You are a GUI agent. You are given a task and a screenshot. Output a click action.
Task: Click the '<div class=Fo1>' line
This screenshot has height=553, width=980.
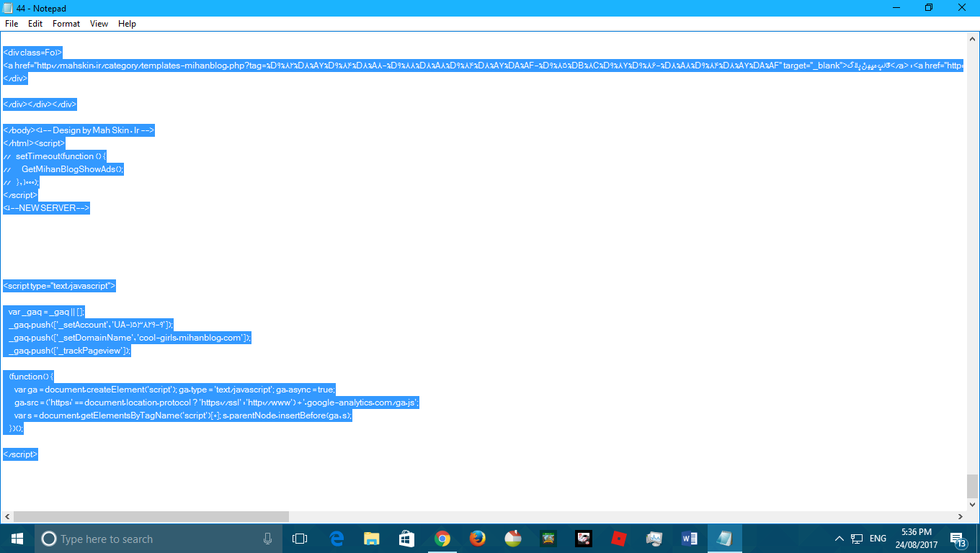33,53
